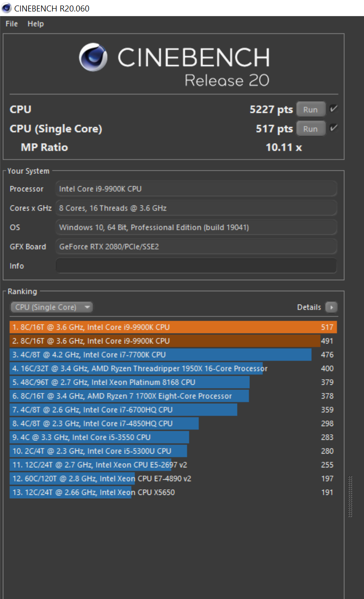The height and width of the screenshot is (599, 364).
Task: Select rank 11 Xeon E5-2697 v2 row
Action: tap(173, 465)
